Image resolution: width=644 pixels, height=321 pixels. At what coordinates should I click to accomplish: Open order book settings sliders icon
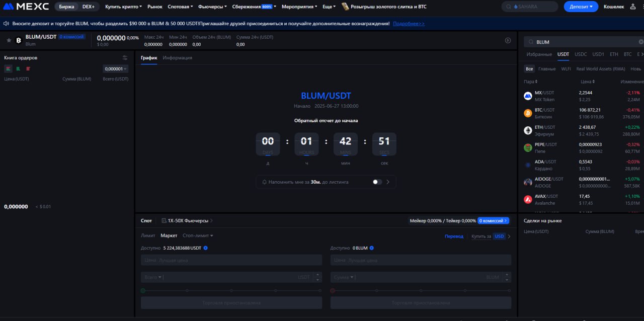point(125,58)
